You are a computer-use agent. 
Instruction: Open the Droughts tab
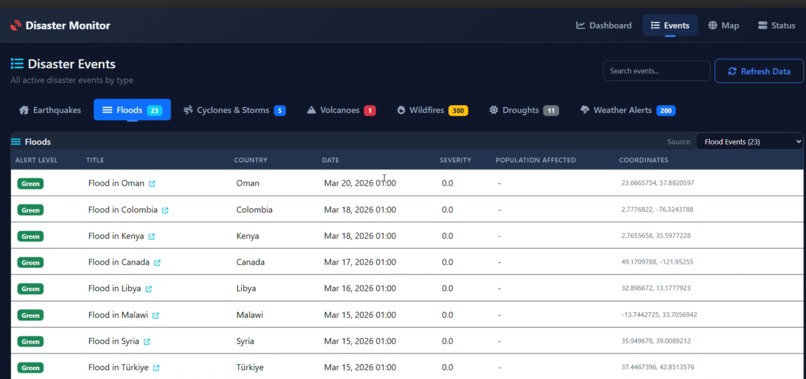tap(524, 110)
